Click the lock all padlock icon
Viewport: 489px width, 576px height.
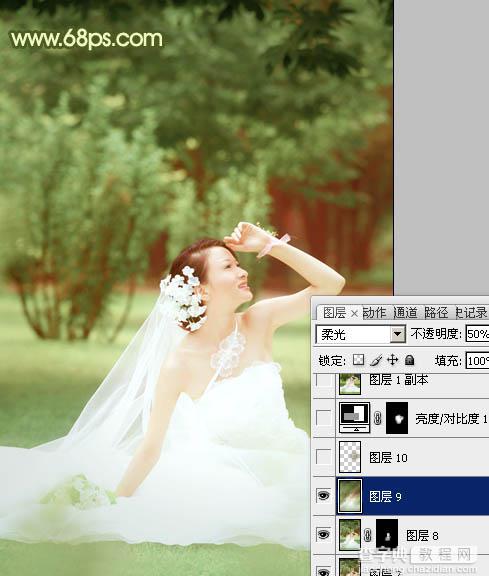(x=409, y=360)
